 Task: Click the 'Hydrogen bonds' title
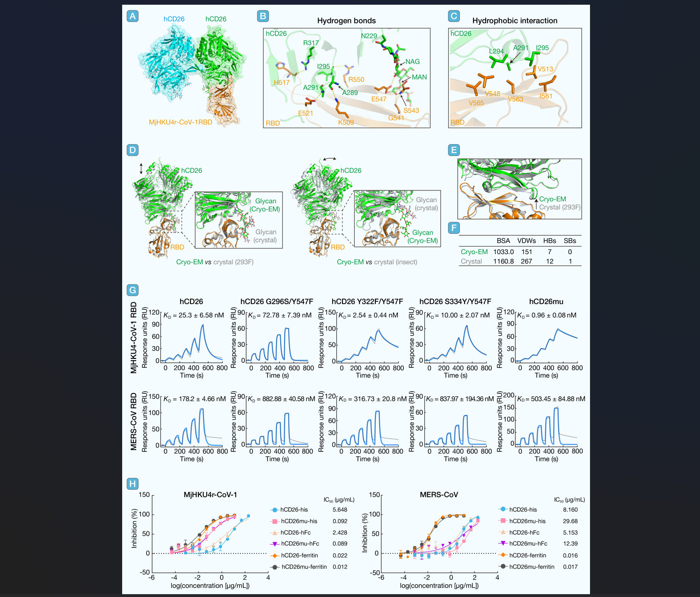click(346, 21)
